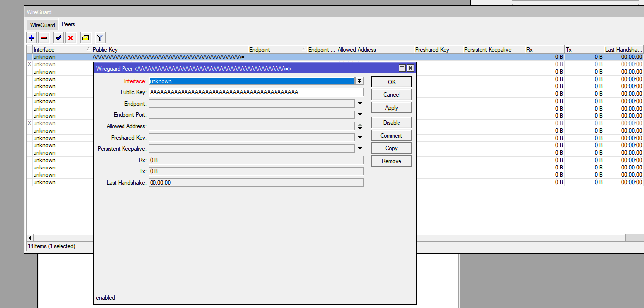The width and height of the screenshot is (644, 308).
Task: Switch to the WireGuard tab
Action: tap(42, 25)
